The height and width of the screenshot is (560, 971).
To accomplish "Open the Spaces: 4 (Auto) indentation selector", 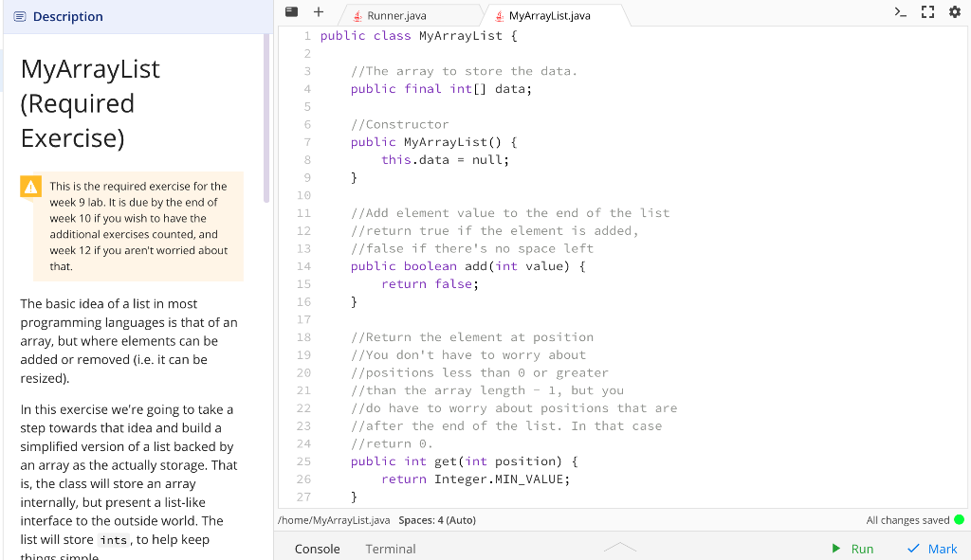I will [x=436, y=519].
